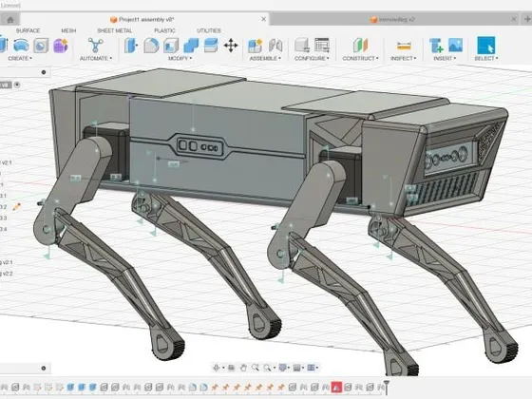This screenshot has width=532, height=399.
Task: Click the Insert Image/Canvas icon
Action: coord(455,46)
